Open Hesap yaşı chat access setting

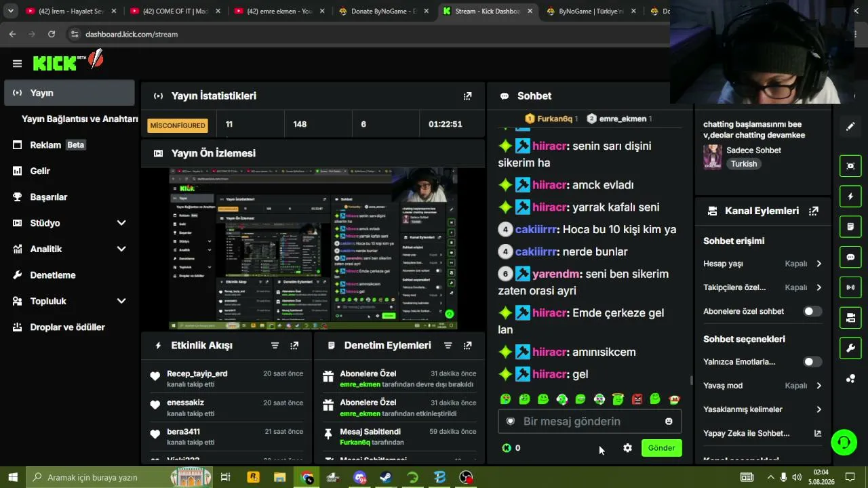(x=763, y=264)
